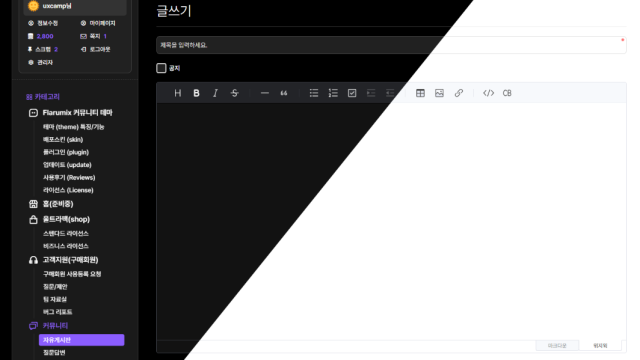Add a hyperlink with link icon

[458, 93]
